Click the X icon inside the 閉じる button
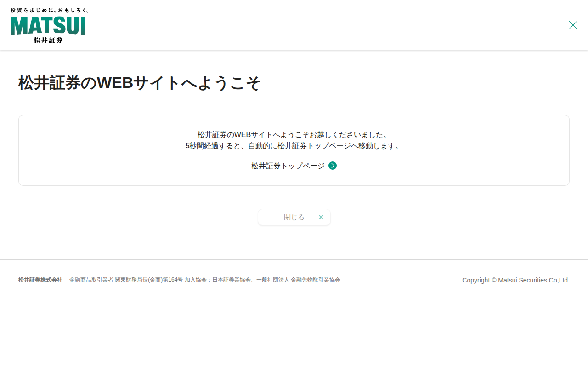Screen dimensions: 588x368 coord(321,217)
